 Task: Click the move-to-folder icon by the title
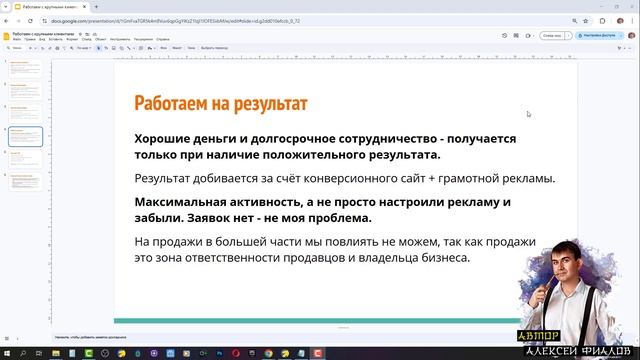(x=87, y=34)
